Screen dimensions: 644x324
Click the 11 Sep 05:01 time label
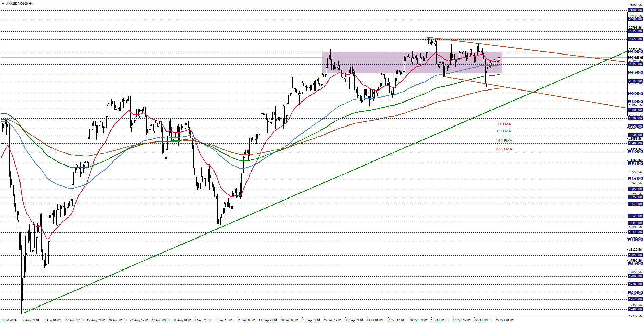pos(246,320)
